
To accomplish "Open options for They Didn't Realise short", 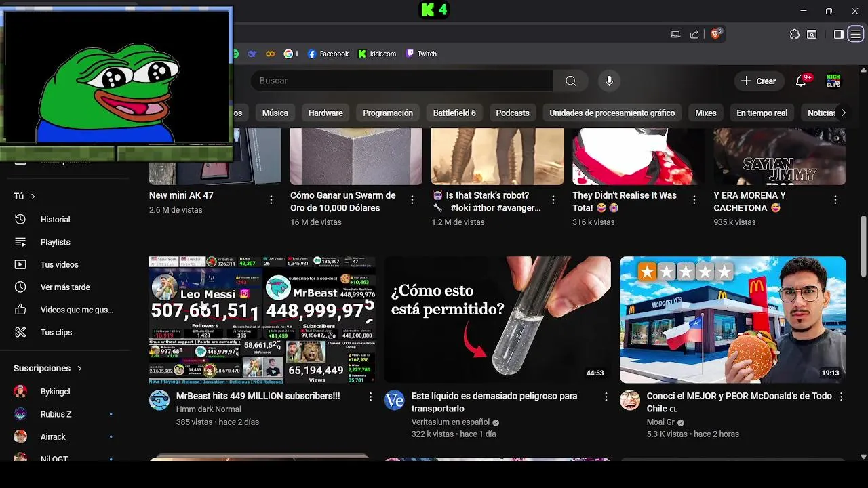I will coord(694,200).
